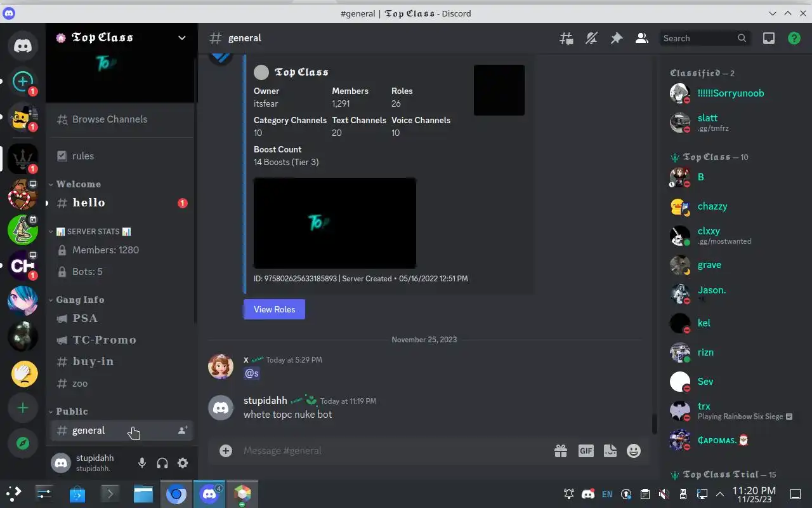
Task: Click the @s mention in x's message
Action: pyautogui.click(x=252, y=373)
